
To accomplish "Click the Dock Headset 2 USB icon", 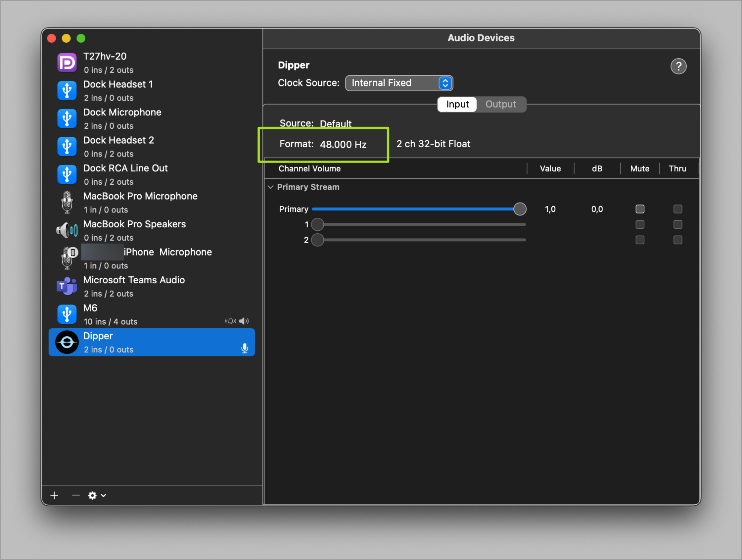I will (x=67, y=146).
